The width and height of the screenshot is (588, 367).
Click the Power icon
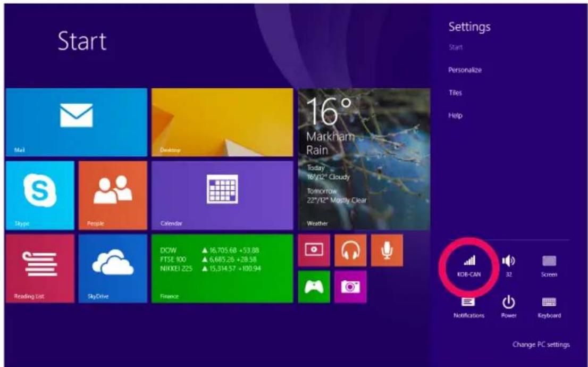coord(508,307)
